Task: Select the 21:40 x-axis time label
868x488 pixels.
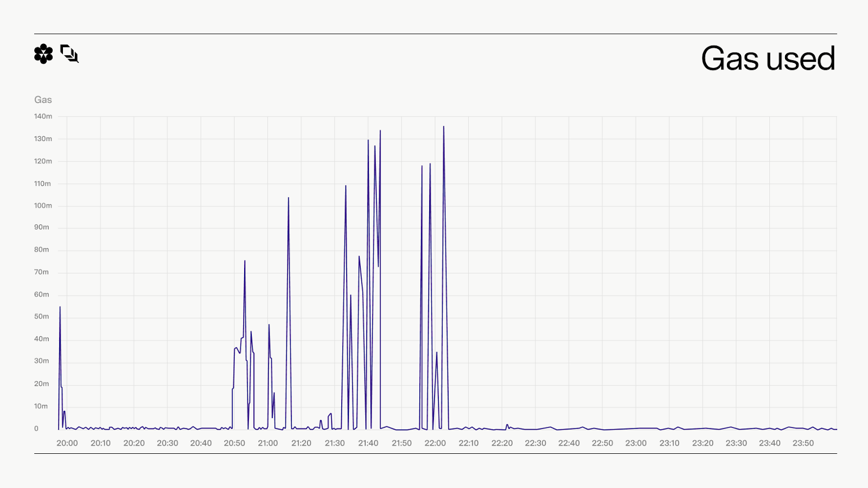Action: coord(368,443)
